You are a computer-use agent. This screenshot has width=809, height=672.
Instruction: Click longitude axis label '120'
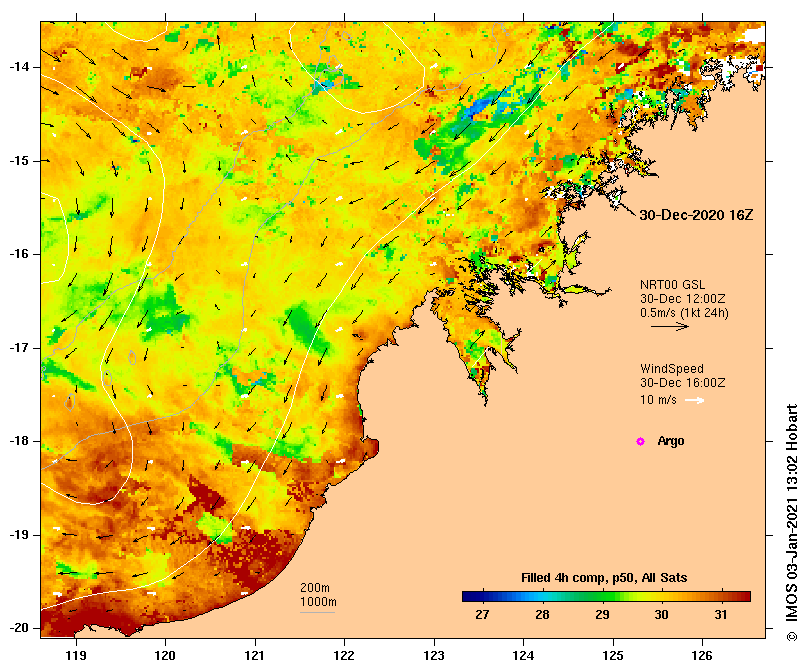(165, 656)
